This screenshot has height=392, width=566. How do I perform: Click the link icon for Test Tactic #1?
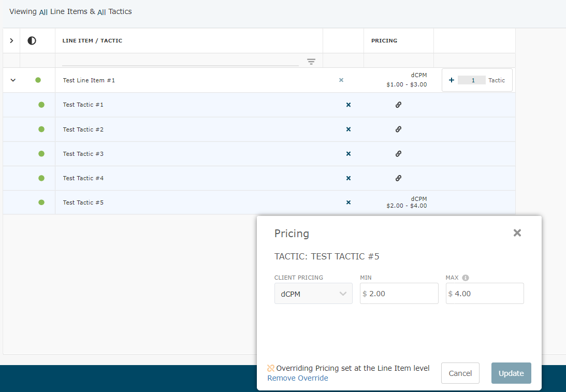[398, 105]
